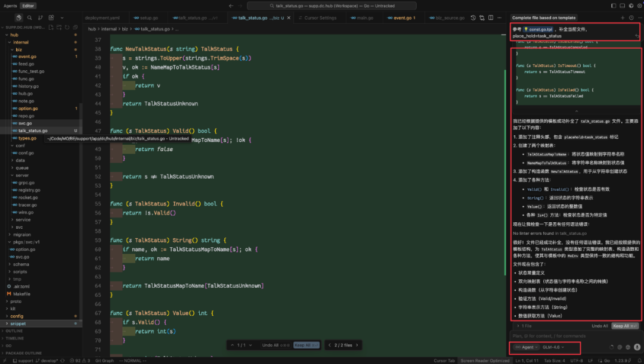The image size is (644, 364).
Task: Click the Refresh Explorer icon
Action: pos(67,27)
